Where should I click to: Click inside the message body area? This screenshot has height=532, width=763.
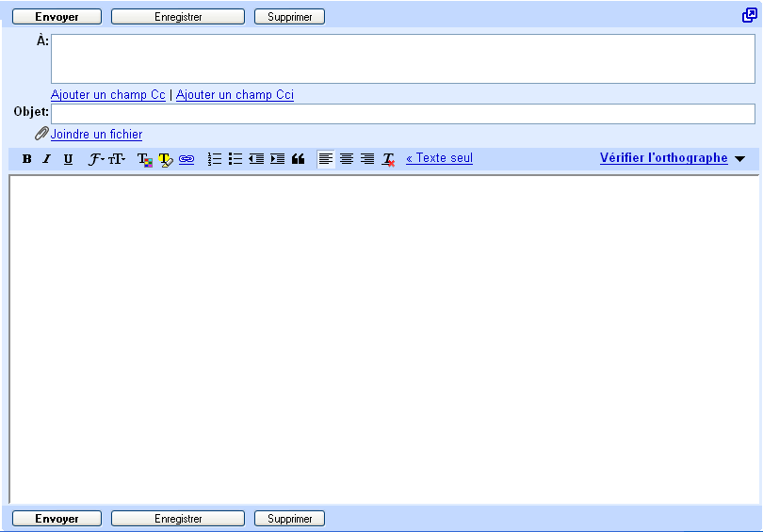pyautogui.click(x=384, y=339)
